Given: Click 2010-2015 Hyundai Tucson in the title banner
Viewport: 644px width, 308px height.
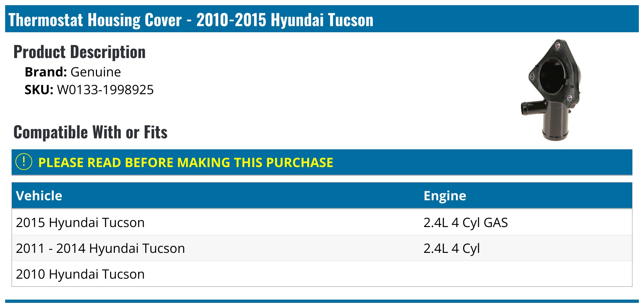Looking at the screenshot, I should (x=285, y=20).
